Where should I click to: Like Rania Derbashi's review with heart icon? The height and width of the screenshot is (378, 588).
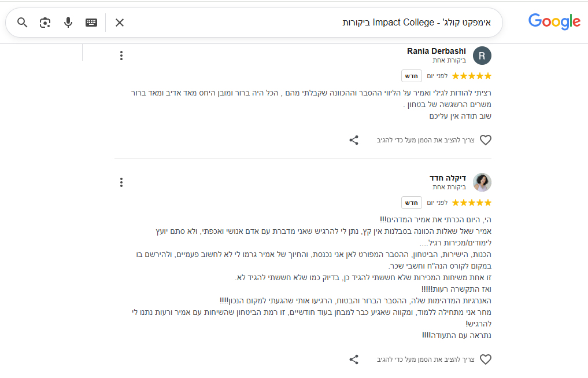[486, 140]
